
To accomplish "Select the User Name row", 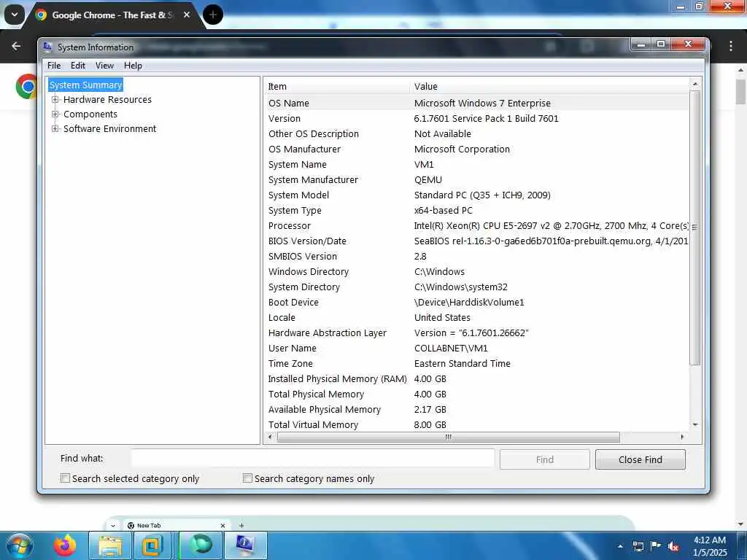I will point(476,349).
